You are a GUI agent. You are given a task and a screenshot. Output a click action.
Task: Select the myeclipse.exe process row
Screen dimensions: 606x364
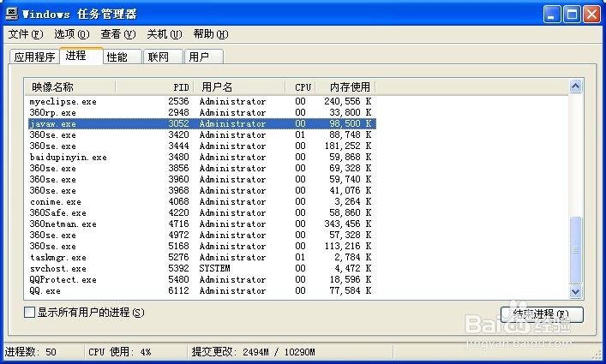tap(201, 102)
